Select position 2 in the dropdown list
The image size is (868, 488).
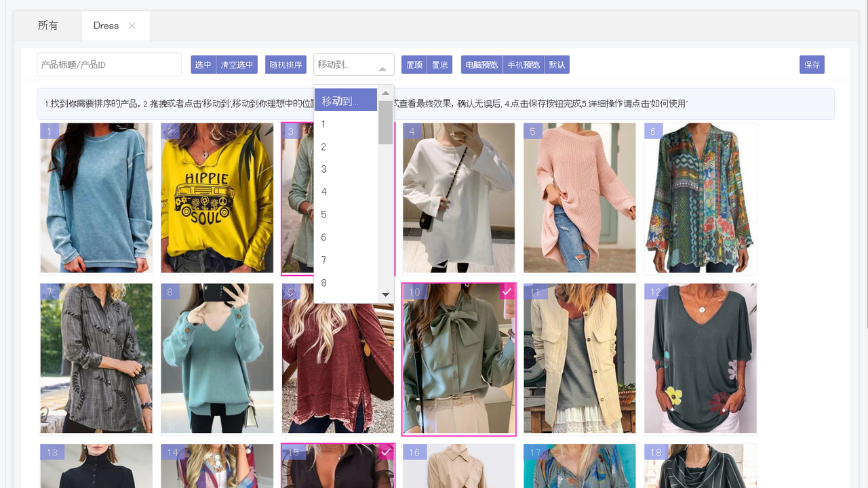[x=346, y=147]
